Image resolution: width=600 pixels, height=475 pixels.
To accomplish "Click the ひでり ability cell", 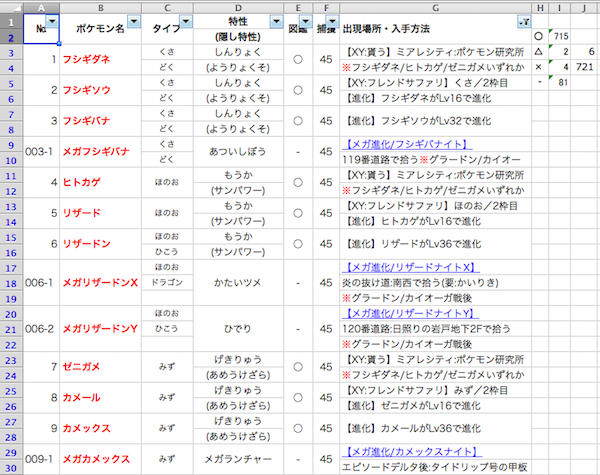I will click(x=238, y=328).
